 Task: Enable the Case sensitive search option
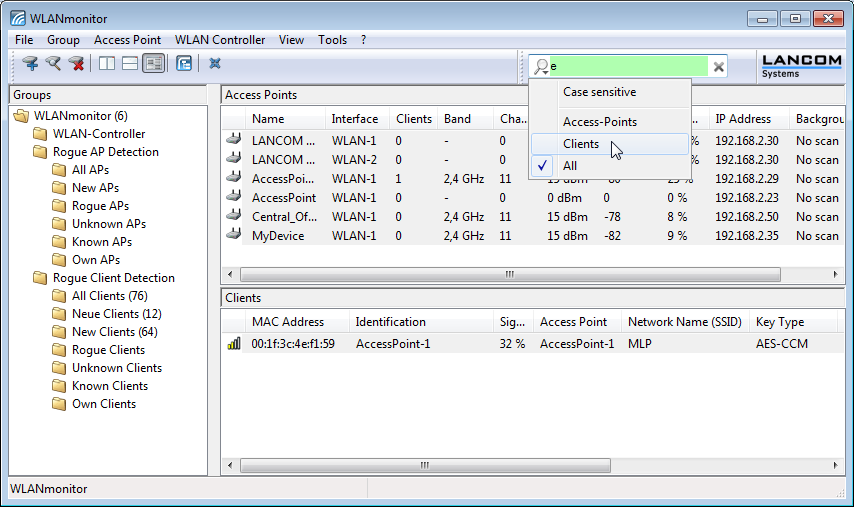(599, 92)
